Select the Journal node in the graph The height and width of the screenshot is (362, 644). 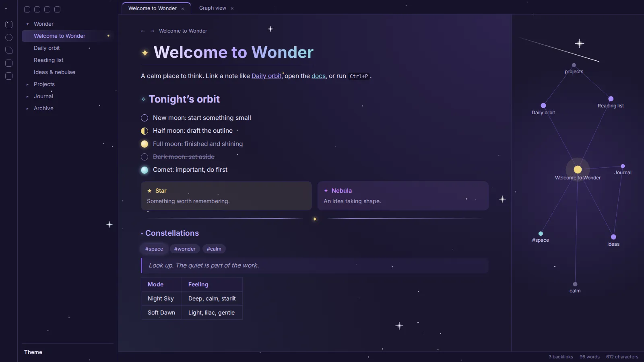[x=623, y=166]
